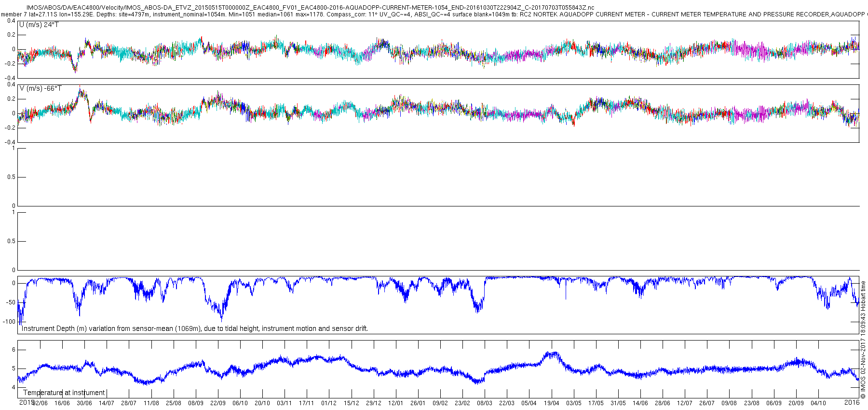The image size is (868, 410).
Task: Click the 'Temperature at instrument' label
Action: 64,393
